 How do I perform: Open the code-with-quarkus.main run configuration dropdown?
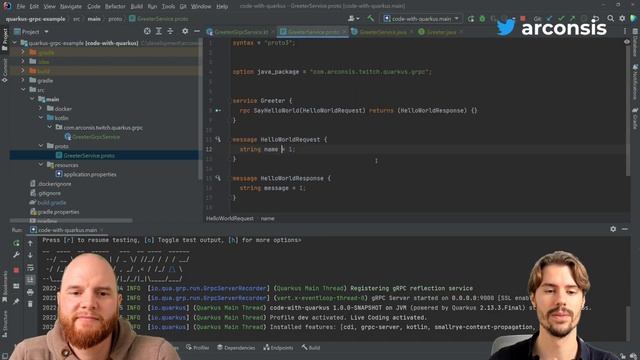point(421,19)
